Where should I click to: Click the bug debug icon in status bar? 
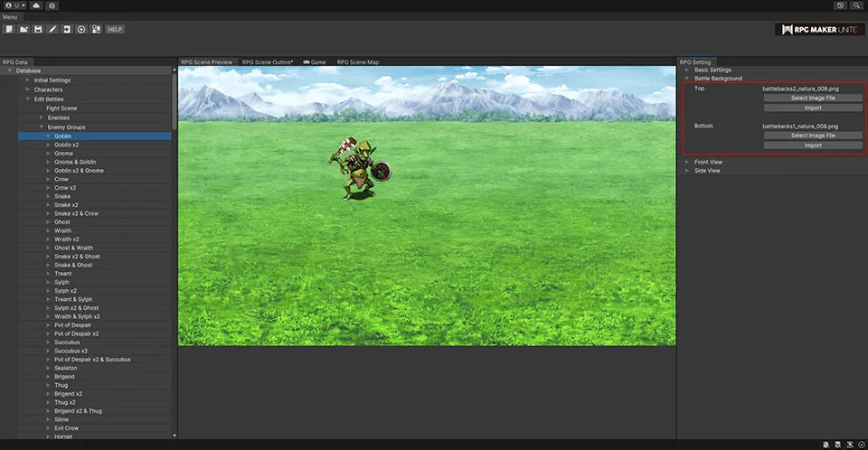827,445
